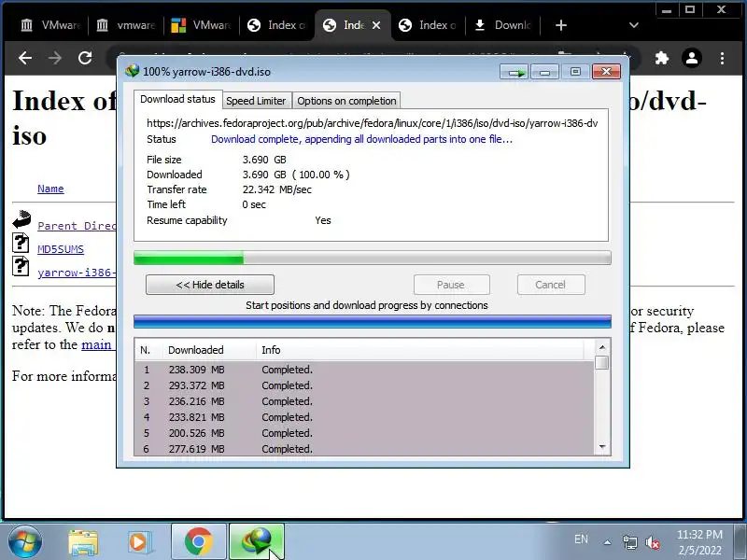The height and width of the screenshot is (560, 747).
Task: Minimize the IDM download dialog
Action: coord(544,72)
